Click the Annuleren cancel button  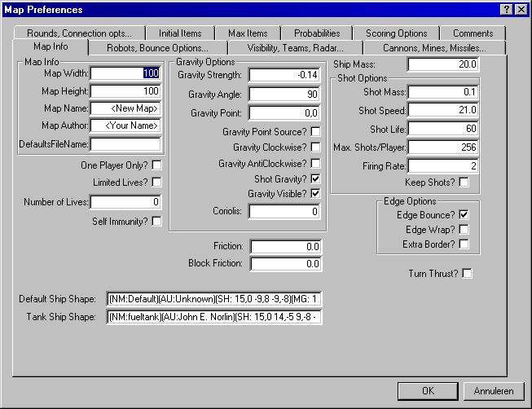tap(493, 391)
